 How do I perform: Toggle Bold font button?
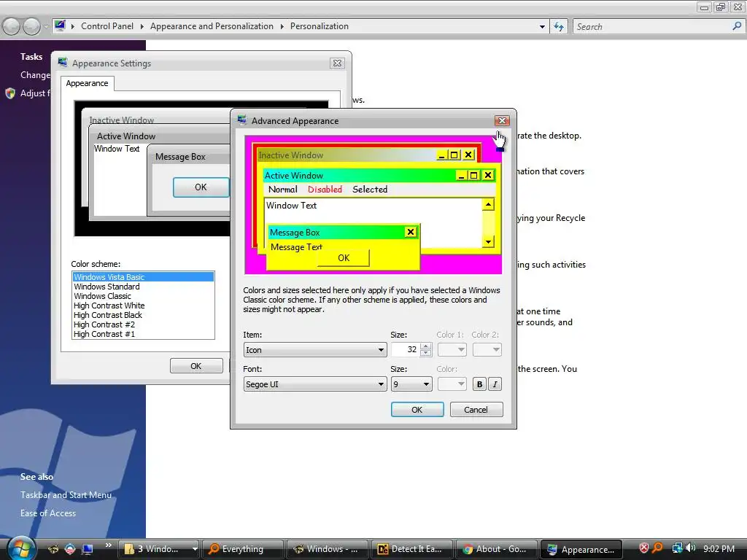pyautogui.click(x=479, y=384)
